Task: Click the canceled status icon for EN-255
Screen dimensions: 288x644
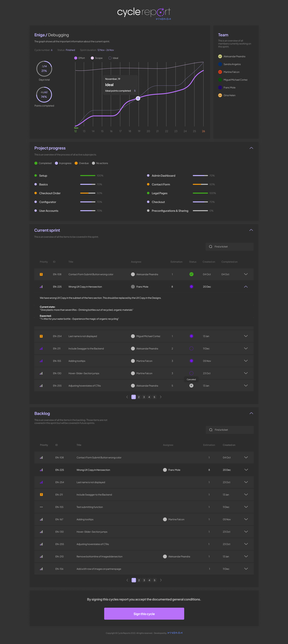Action: (x=191, y=385)
